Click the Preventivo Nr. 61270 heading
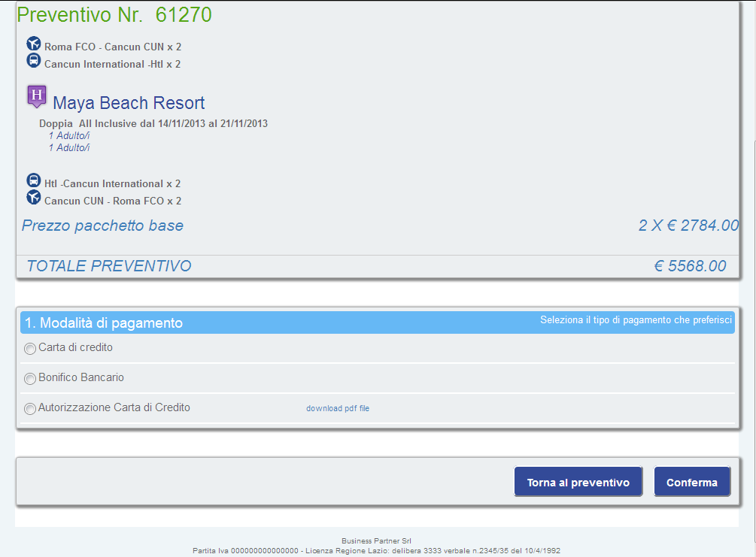This screenshot has height=557, width=756. pos(114,14)
